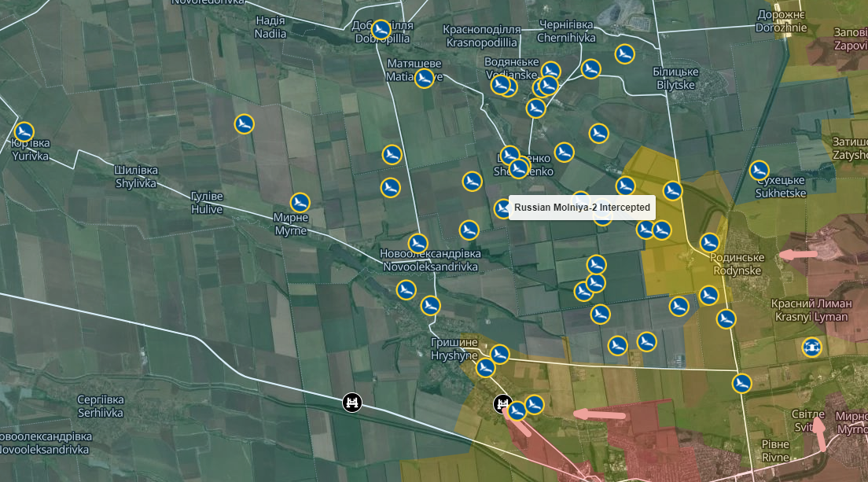Click the drone marker at the road junction north of Rivne
The height and width of the screenshot is (482, 868).
(x=741, y=383)
